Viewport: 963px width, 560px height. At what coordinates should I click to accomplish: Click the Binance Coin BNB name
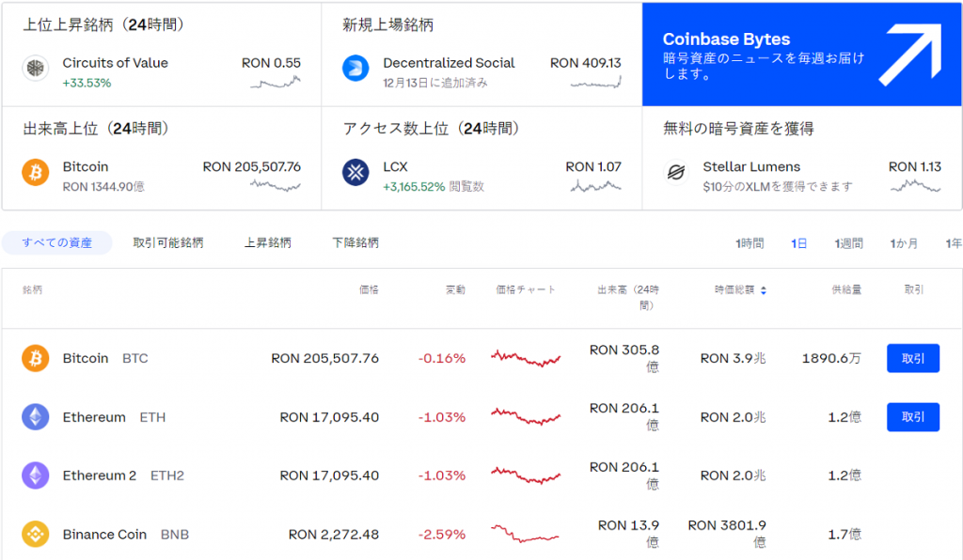coord(125,535)
